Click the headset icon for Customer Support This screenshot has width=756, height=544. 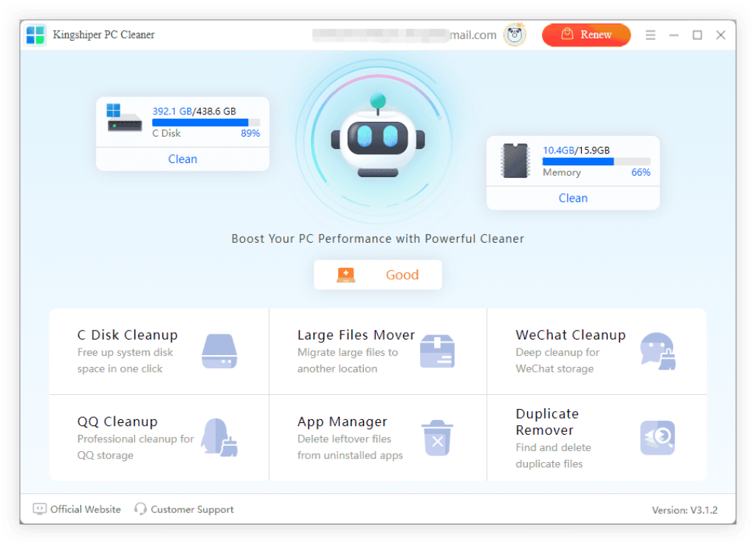[140, 509]
